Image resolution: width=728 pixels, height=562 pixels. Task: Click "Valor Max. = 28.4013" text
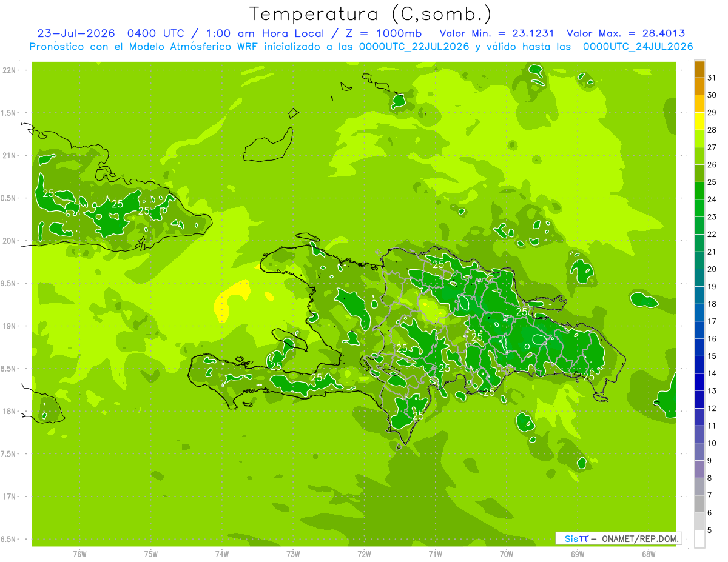625,33
